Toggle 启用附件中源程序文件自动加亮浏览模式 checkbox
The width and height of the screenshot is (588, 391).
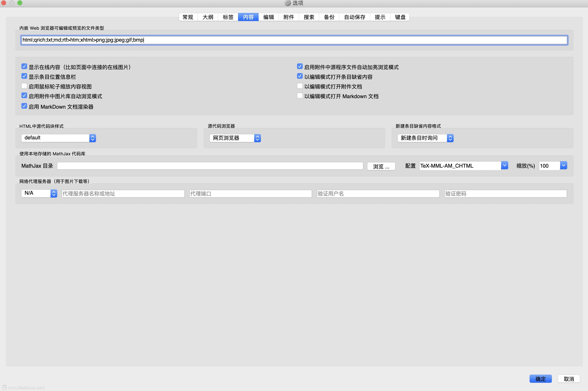(300, 66)
